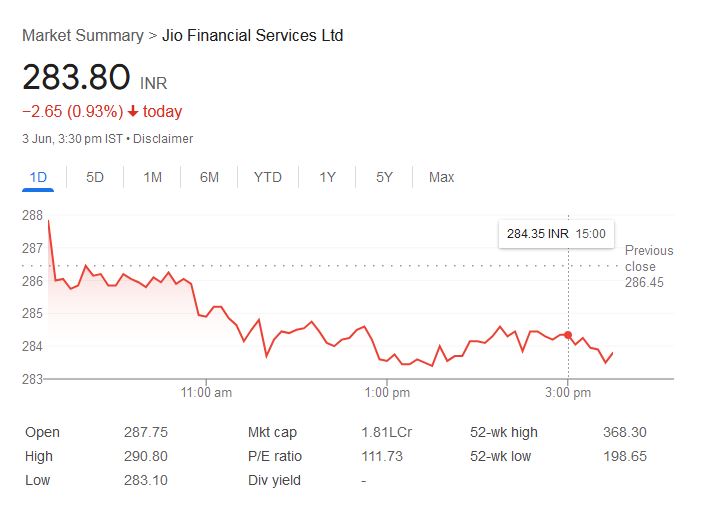Click the 52-wk high value 368.30

coord(626,432)
